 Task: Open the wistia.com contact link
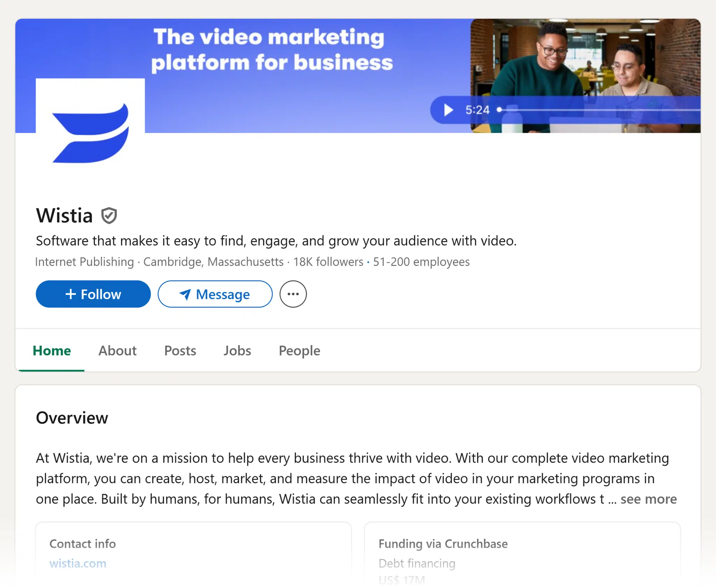(78, 563)
